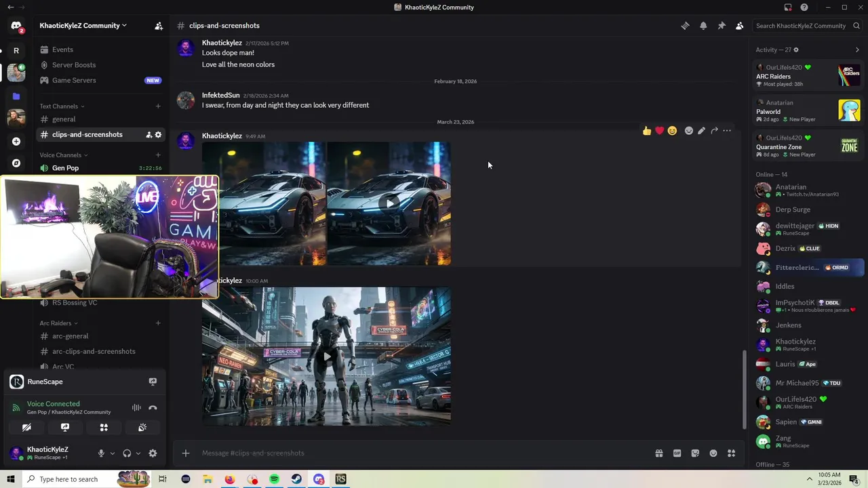The height and width of the screenshot is (488, 868).
Task: Play the neon car video
Action: click(x=389, y=203)
